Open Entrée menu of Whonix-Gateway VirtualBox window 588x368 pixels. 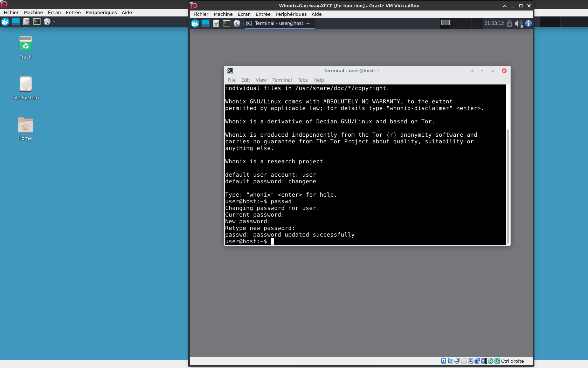coord(263,14)
